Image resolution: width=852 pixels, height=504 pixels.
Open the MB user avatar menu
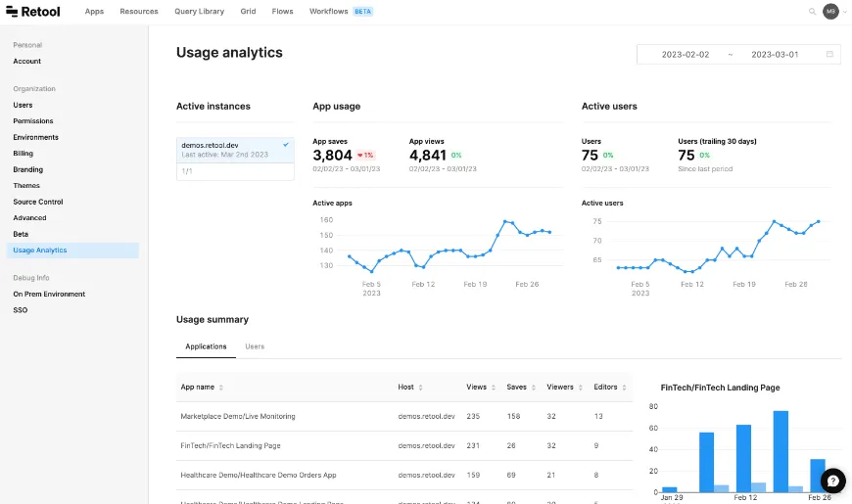point(830,12)
